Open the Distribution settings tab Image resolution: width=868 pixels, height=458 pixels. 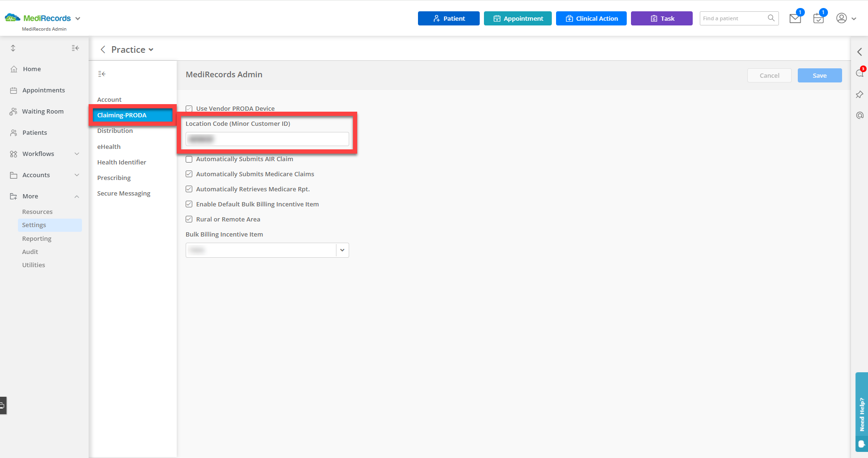point(115,131)
